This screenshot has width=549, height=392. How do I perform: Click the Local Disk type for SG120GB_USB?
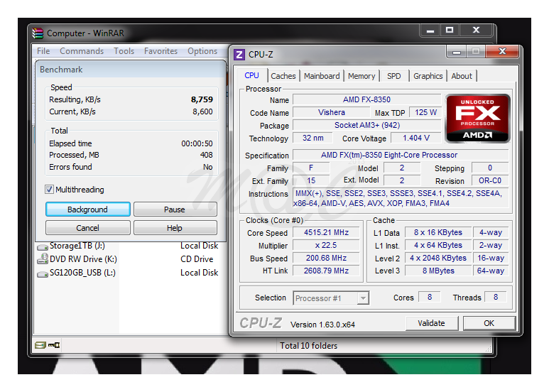click(x=200, y=273)
